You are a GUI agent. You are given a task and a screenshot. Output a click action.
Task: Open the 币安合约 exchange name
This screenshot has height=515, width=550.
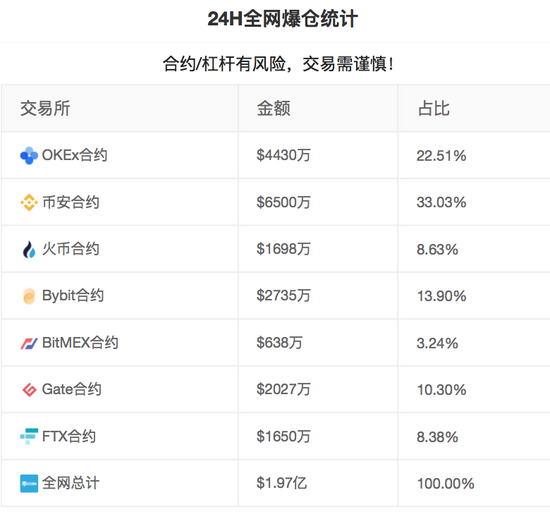(71, 202)
